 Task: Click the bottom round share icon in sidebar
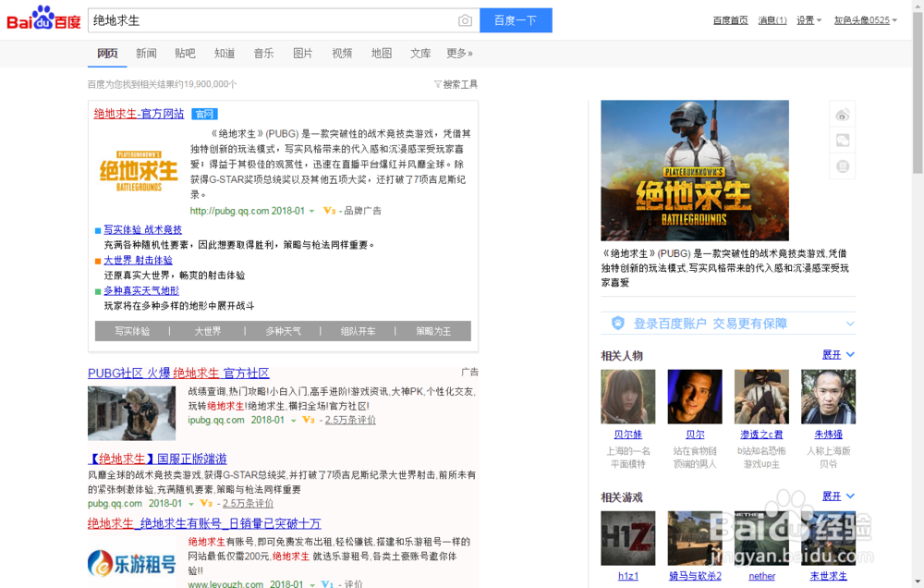[x=842, y=166]
